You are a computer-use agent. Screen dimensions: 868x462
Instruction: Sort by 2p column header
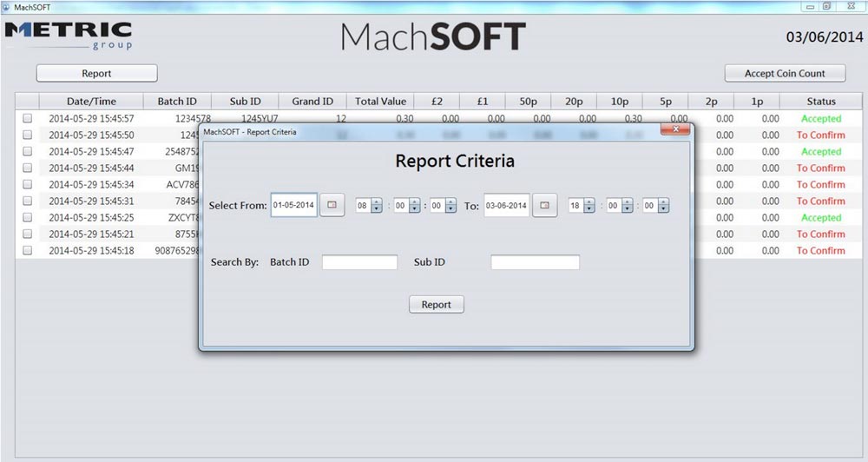pos(712,102)
